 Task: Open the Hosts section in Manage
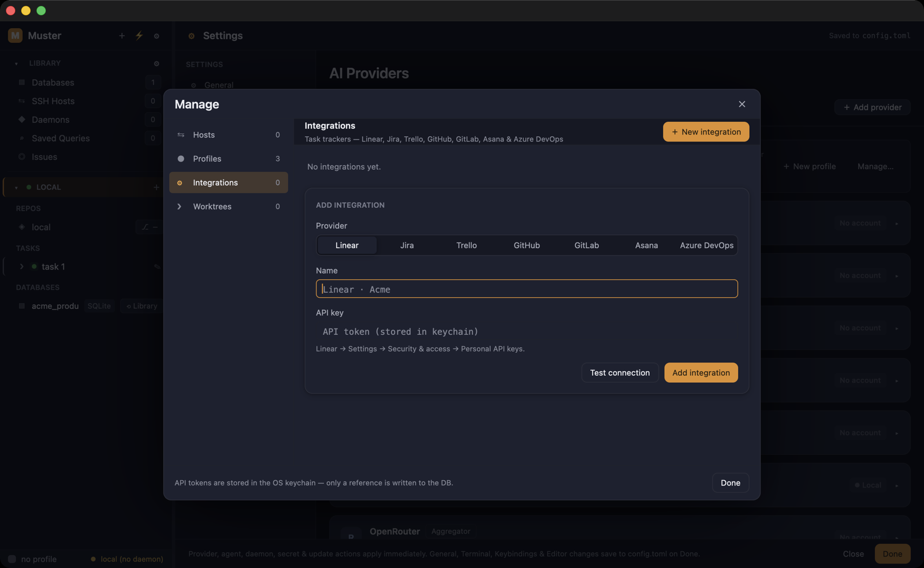pos(228,134)
